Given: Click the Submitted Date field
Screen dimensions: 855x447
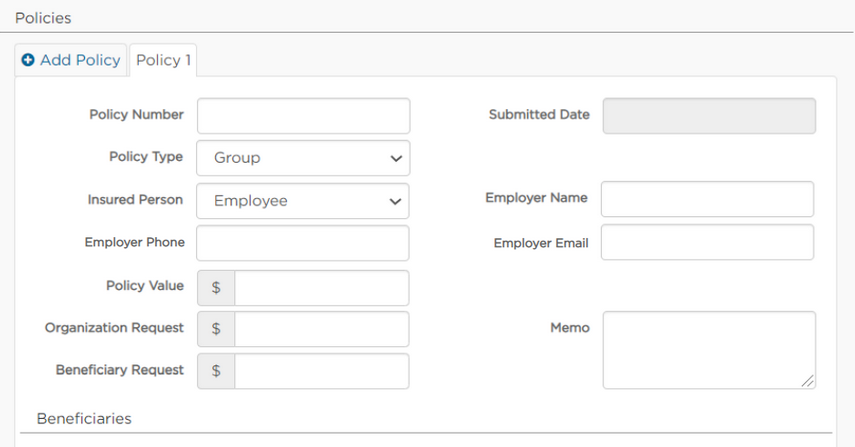Looking at the screenshot, I should click(709, 116).
